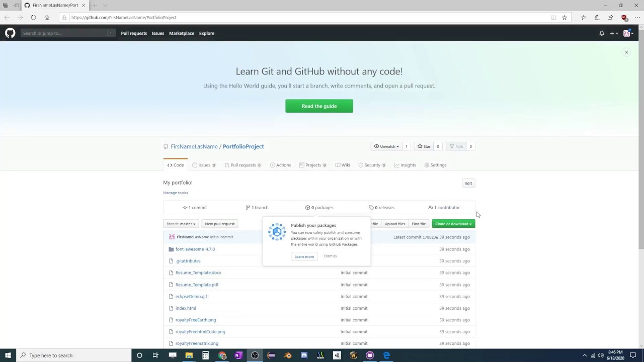Bookmark the page with the star icon

[x=565, y=18]
